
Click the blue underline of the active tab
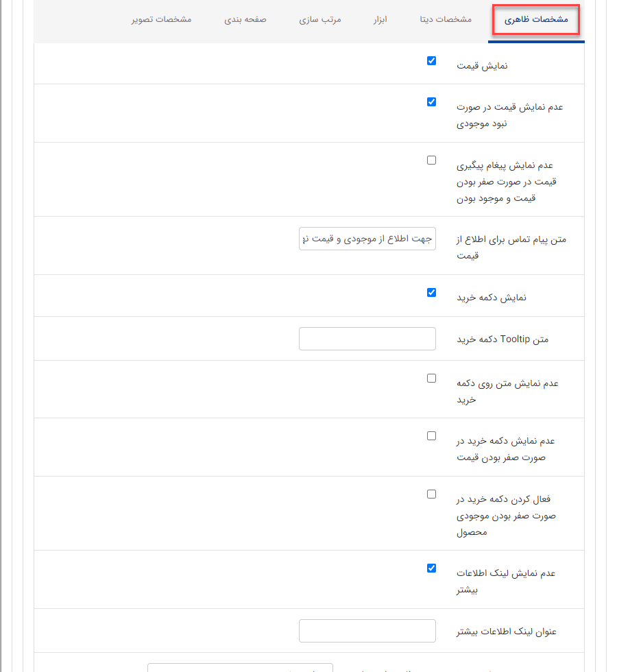click(535, 43)
